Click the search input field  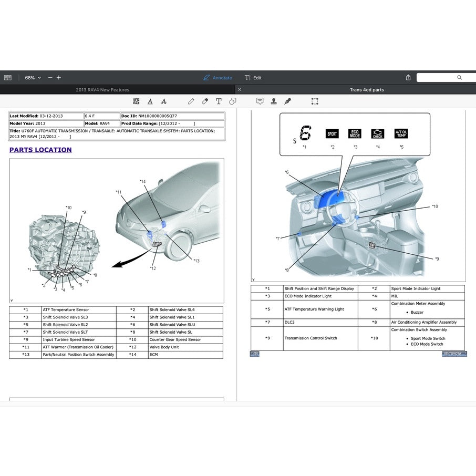pyautogui.click(x=440, y=78)
